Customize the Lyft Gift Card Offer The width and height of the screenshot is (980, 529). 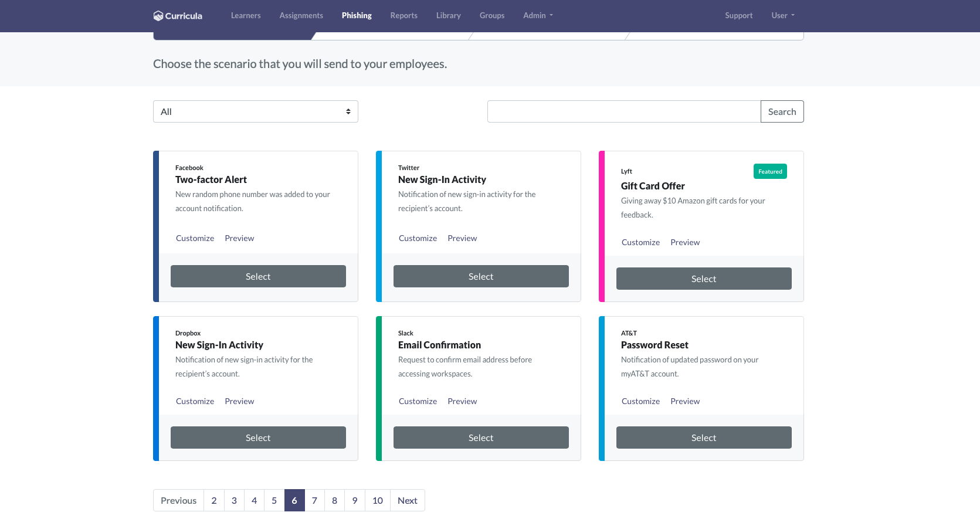click(641, 242)
